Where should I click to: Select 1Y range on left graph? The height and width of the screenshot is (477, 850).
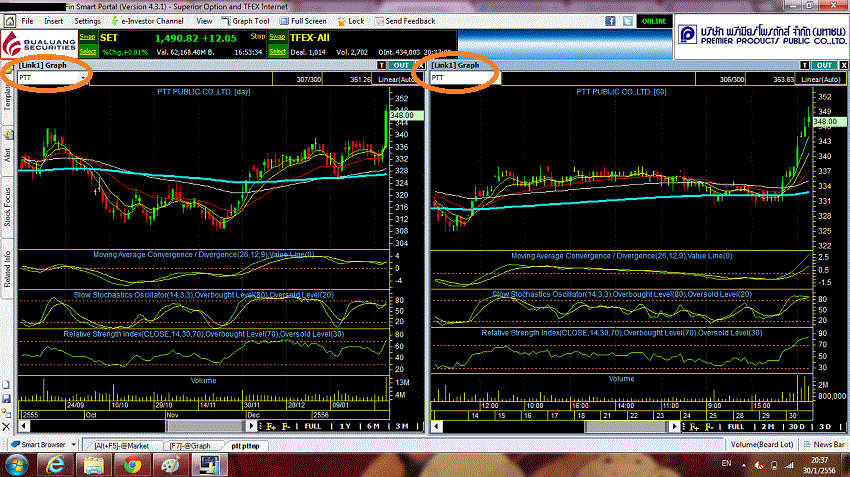point(345,427)
